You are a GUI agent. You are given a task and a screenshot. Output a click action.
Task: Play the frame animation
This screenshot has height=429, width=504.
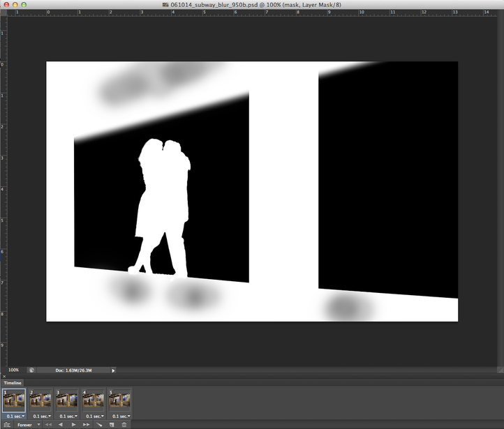tap(73, 424)
